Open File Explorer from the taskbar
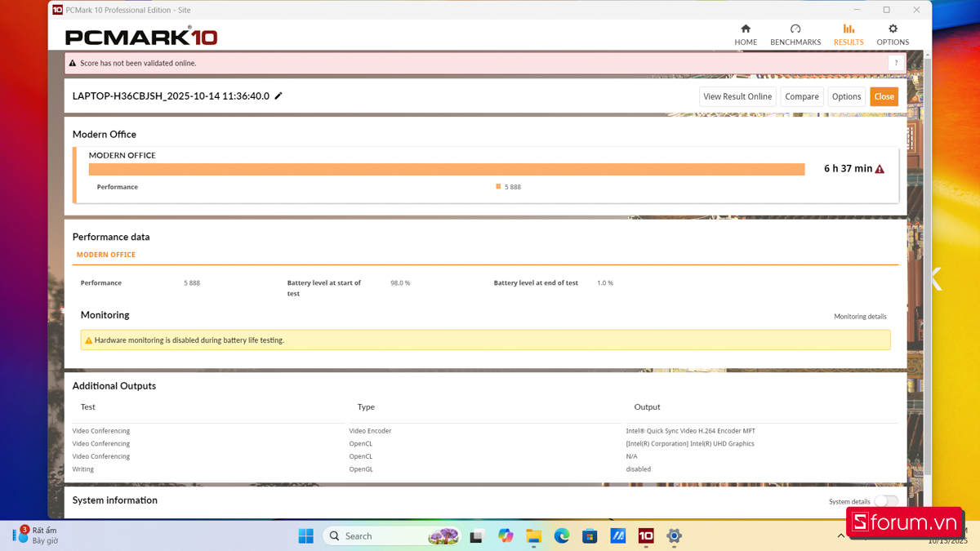 534,535
